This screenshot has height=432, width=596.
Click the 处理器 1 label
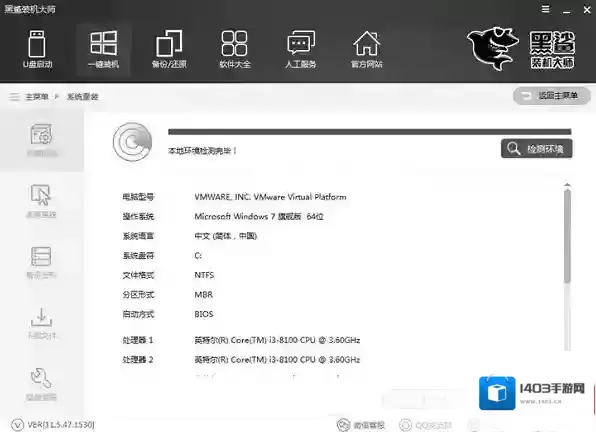tap(138, 340)
